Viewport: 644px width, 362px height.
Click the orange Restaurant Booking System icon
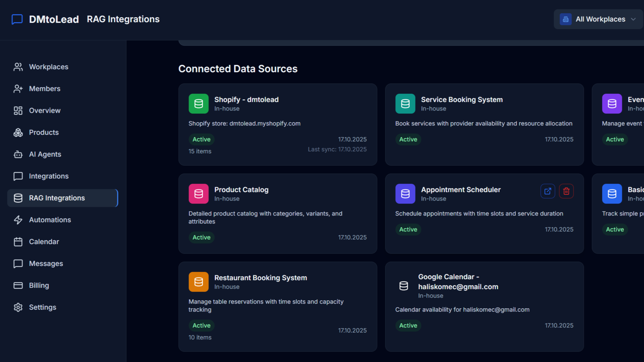(198, 282)
